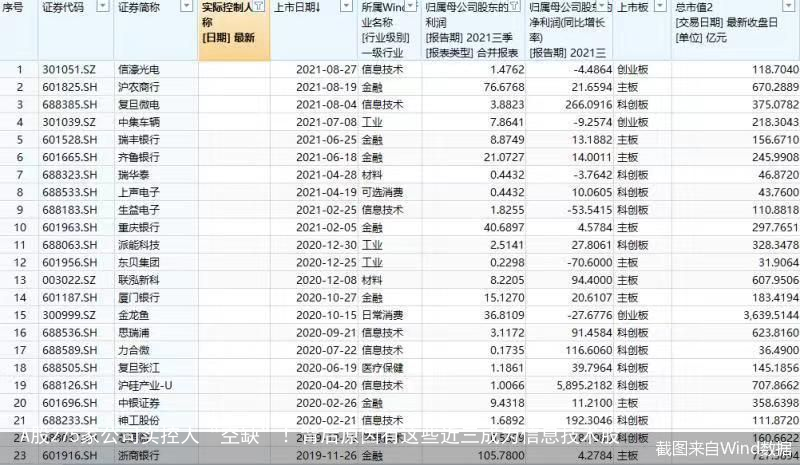800x465 pixels.
Task: Open the 证券代码 column filter dropdown
Action: tap(103, 7)
